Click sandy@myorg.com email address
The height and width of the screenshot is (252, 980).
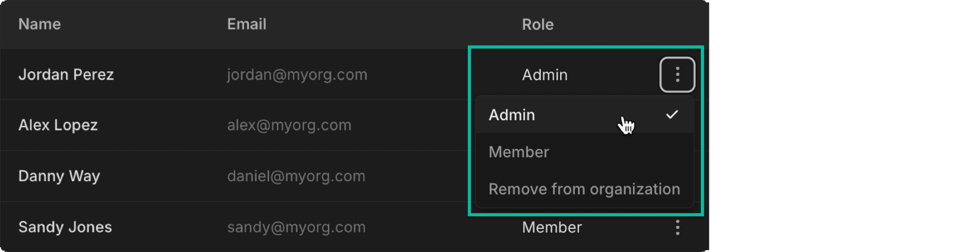(296, 227)
